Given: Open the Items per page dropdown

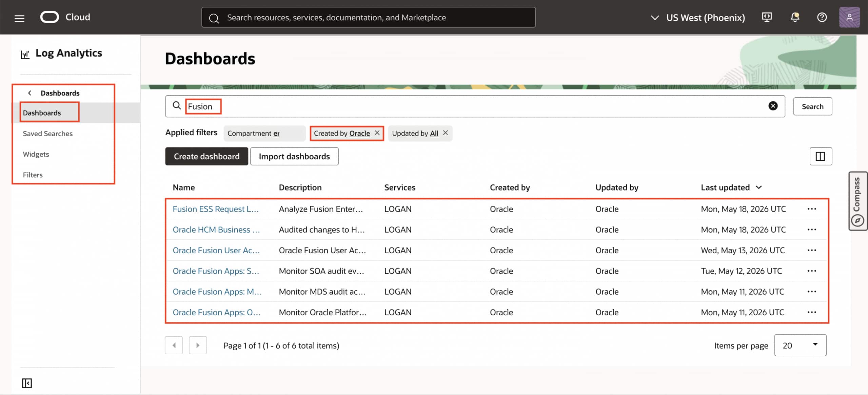Looking at the screenshot, I should click(x=800, y=345).
